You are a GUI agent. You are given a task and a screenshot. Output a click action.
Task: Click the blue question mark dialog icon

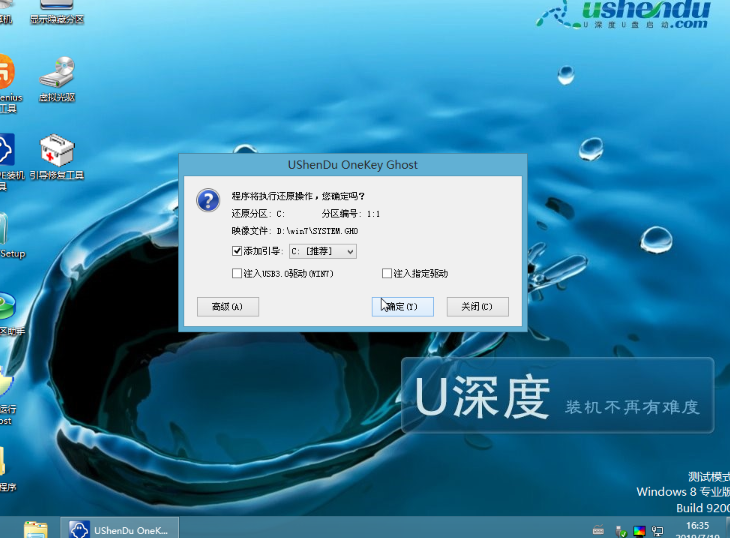click(208, 200)
